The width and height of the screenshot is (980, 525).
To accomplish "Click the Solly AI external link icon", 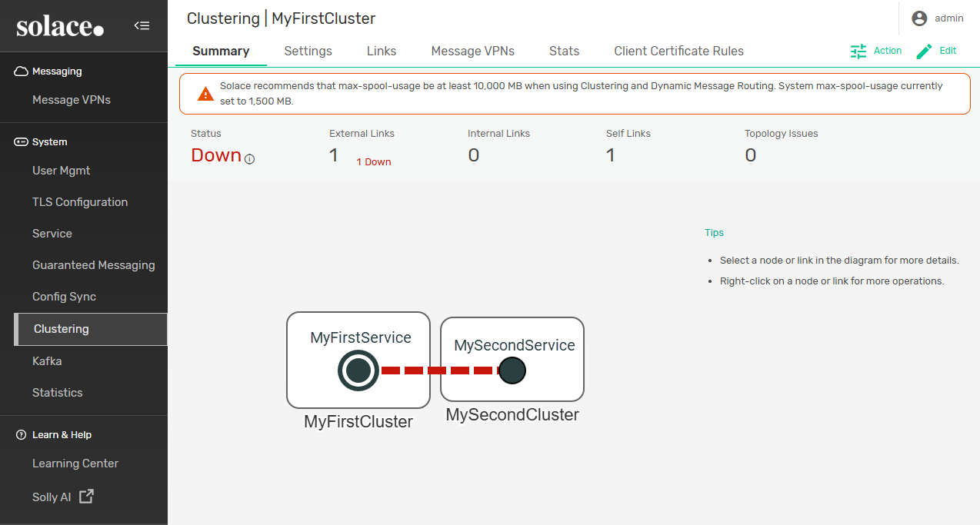I will click(x=87, y=497).
